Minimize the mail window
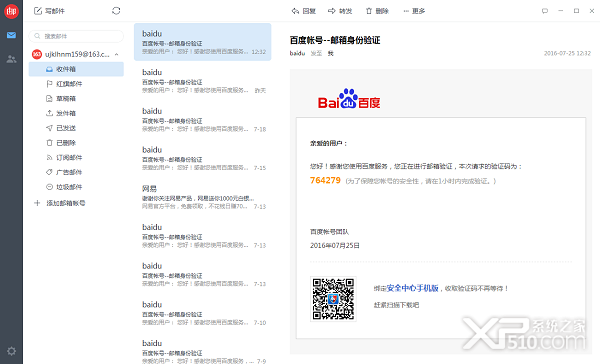This screenshot has height=364, width=600. click(x=561, y=11)
